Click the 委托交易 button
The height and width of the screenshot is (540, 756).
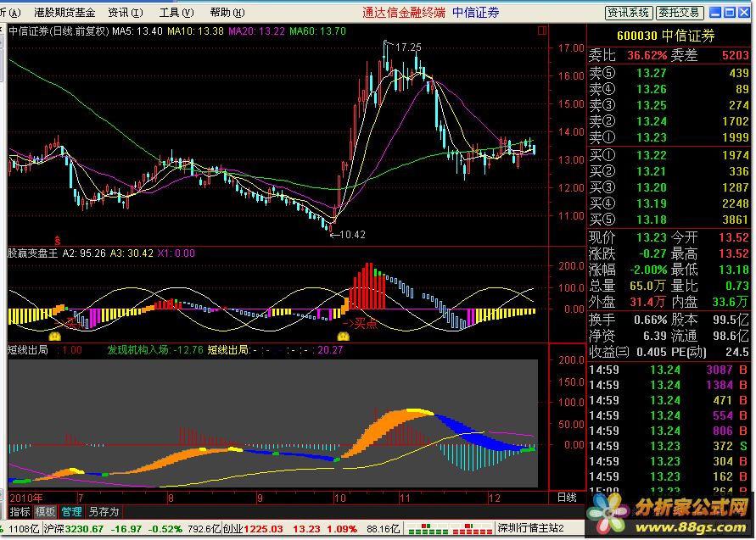tap(680, 13)
